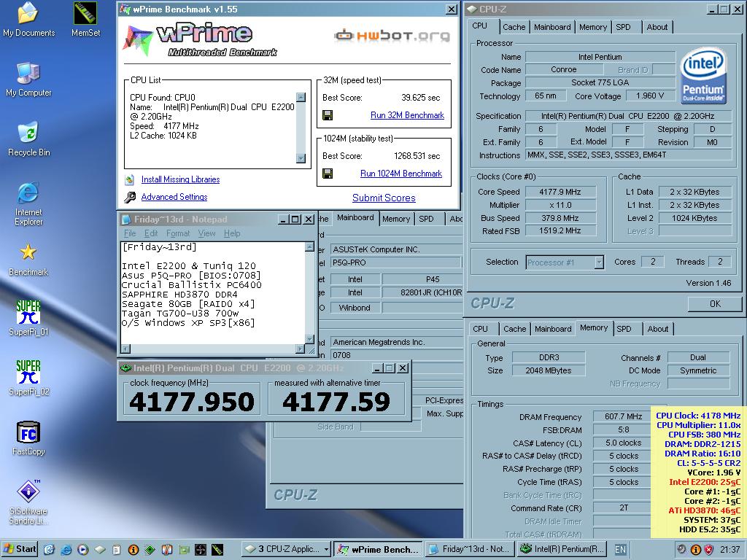Click inside the Notepad text area

212,292
